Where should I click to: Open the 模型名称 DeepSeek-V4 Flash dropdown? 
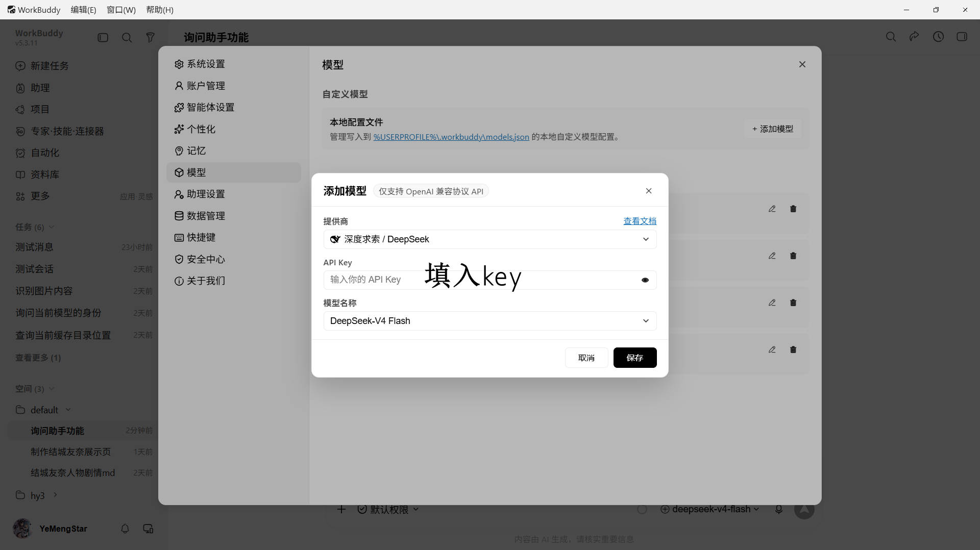click(x=490, y=321)
